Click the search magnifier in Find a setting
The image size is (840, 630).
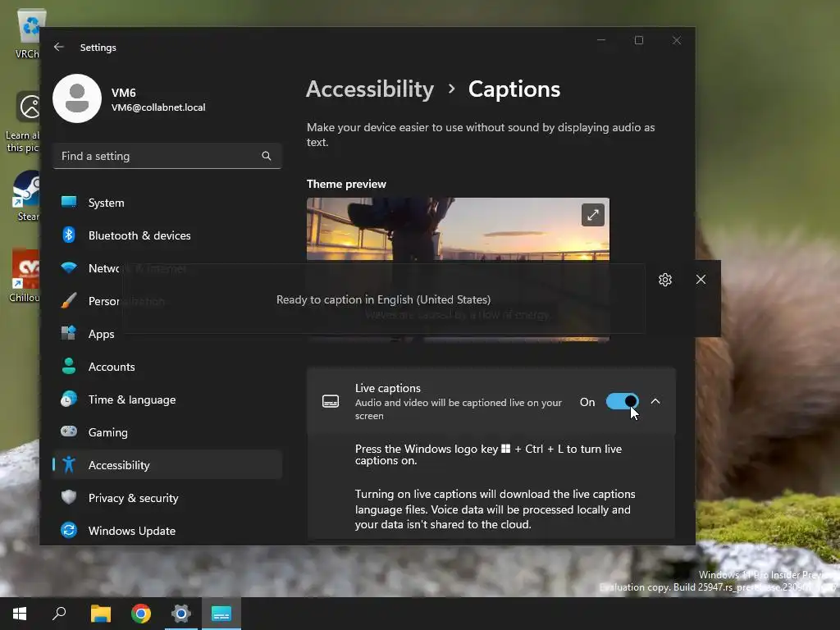point(267,156)
